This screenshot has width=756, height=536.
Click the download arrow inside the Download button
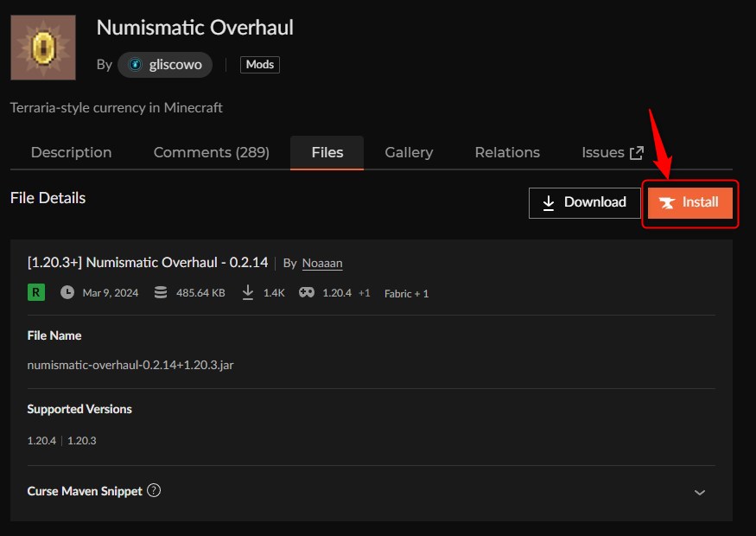(x=550, y=202)
